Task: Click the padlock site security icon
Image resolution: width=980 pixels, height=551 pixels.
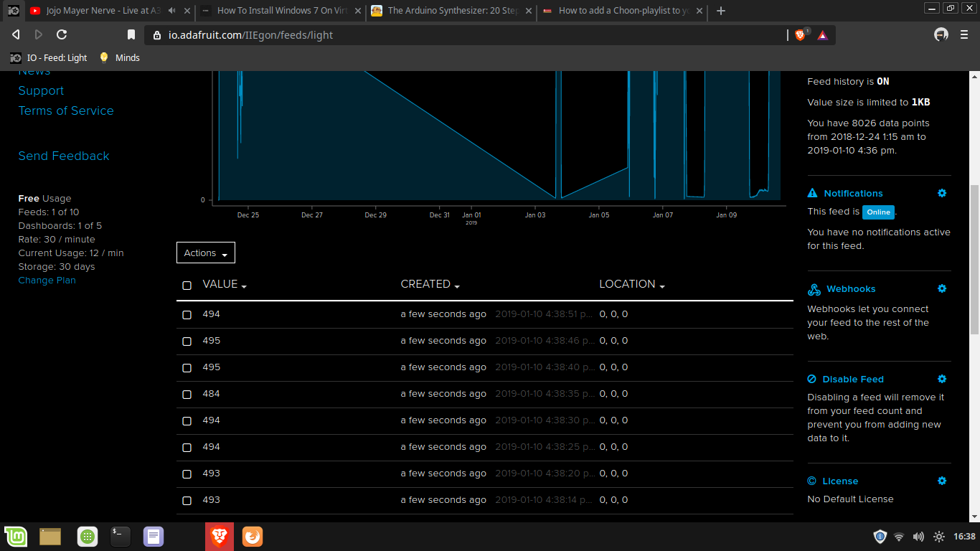Action: (x=157, y=34)
